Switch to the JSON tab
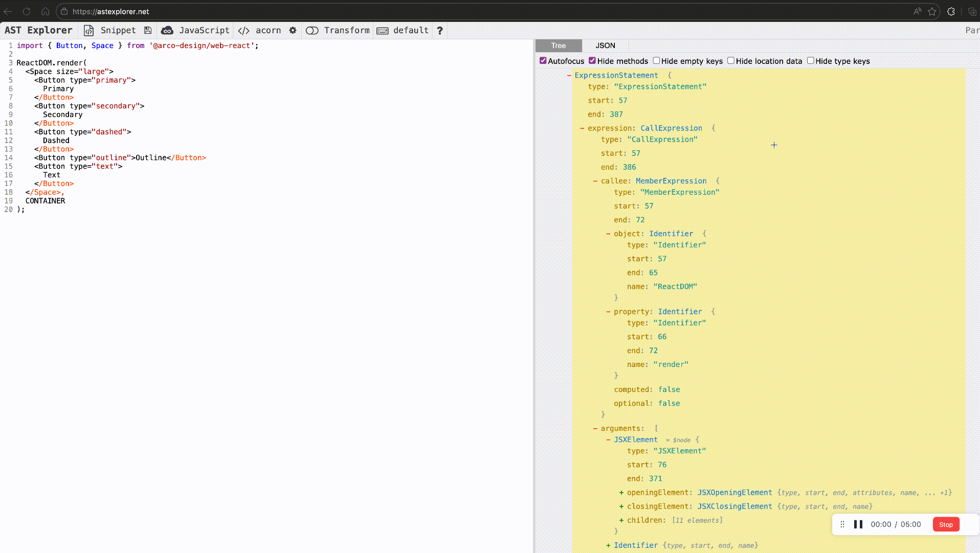 click(605, 45)
